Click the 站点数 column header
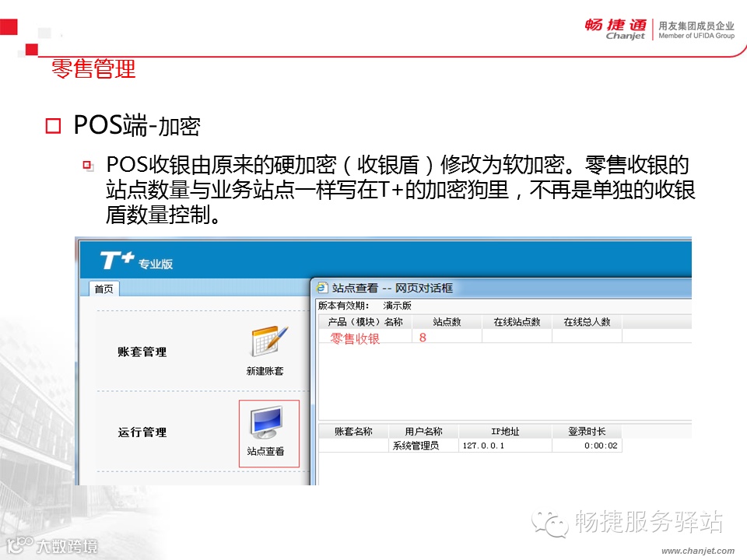 click(447, 322)
